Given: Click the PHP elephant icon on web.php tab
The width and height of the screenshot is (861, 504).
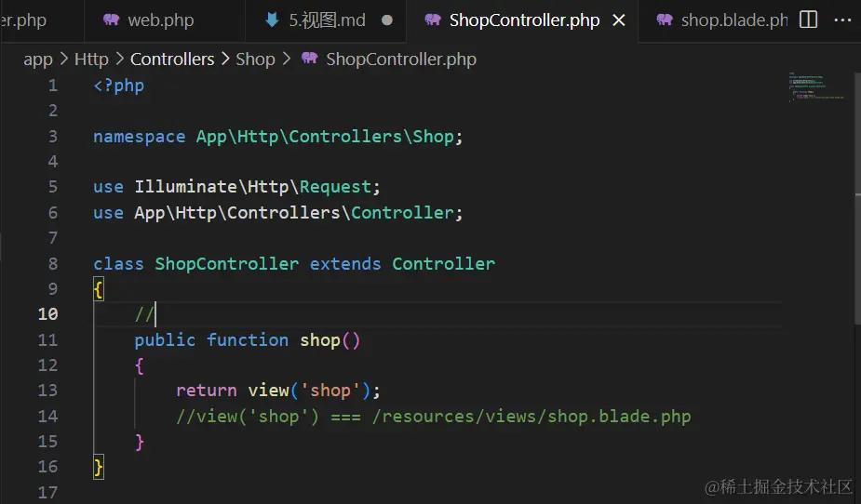Looking at the screenshot, I should click(111, 20).
